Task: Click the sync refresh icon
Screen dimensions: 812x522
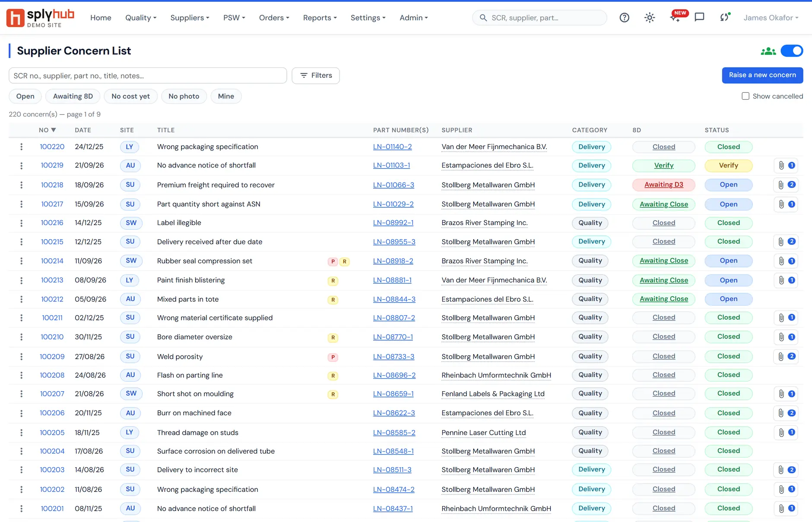Action: [x=724, y=18]
